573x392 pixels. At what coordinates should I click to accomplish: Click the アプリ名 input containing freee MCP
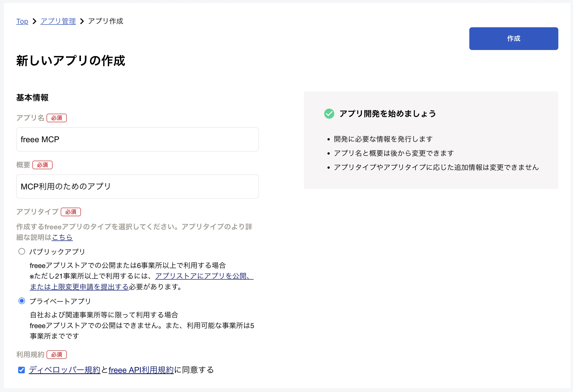pos(138,139)
